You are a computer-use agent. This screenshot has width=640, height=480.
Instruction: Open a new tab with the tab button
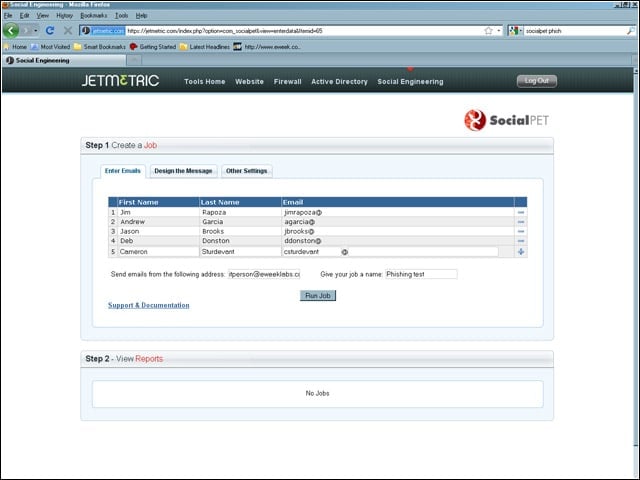point(134,60)
